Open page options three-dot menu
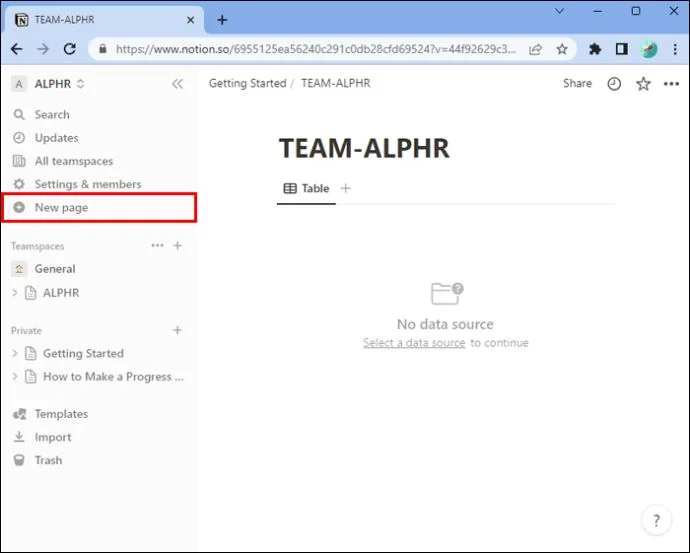Screen dimensions: 690x553 point(671,84)
